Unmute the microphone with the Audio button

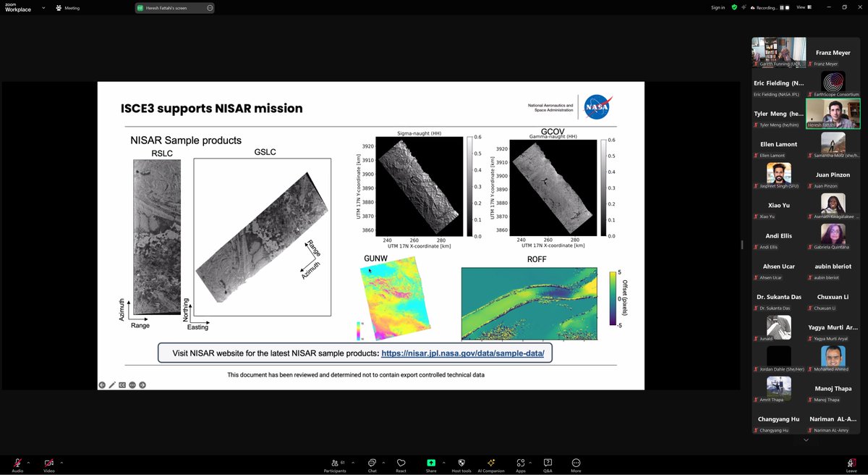click(17, 464)
